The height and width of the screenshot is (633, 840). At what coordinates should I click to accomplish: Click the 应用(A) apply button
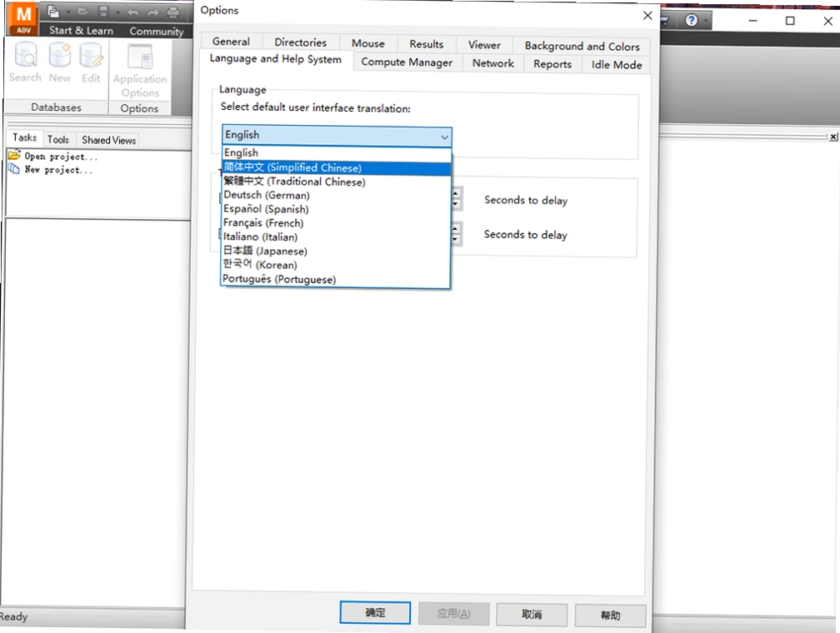tap(453, 614)
